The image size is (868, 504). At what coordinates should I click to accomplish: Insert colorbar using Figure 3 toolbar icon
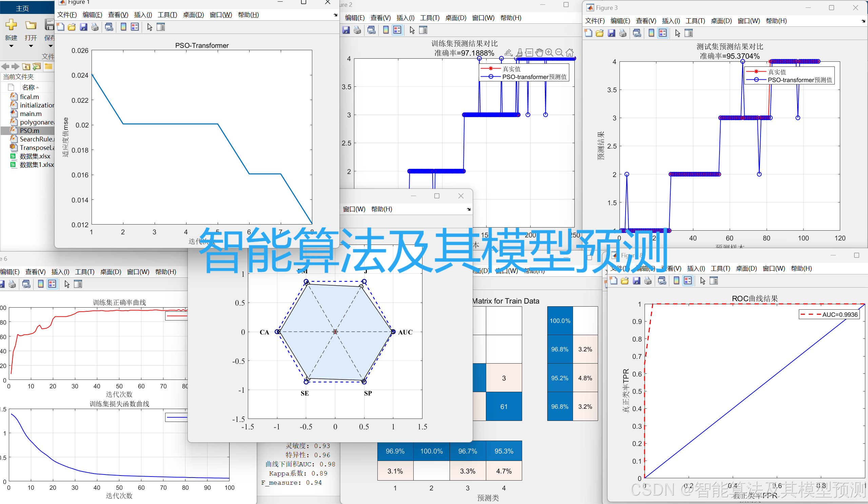click(x=651, y=33)
